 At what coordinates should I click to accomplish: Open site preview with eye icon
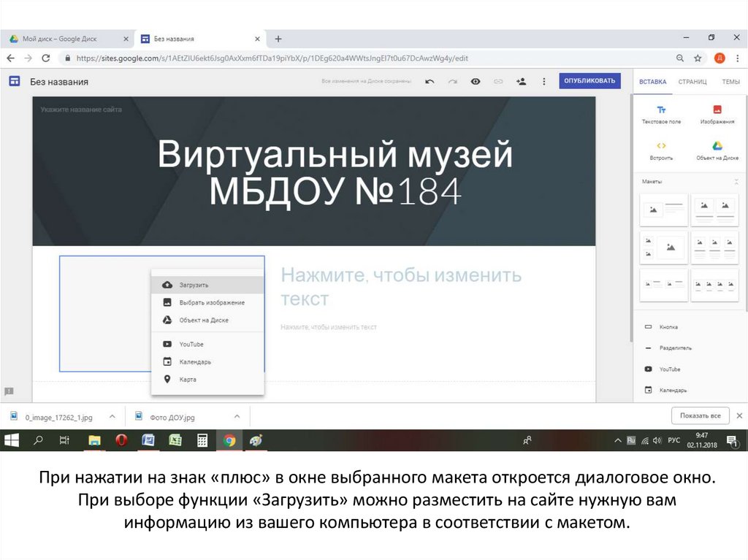(475, 82)
